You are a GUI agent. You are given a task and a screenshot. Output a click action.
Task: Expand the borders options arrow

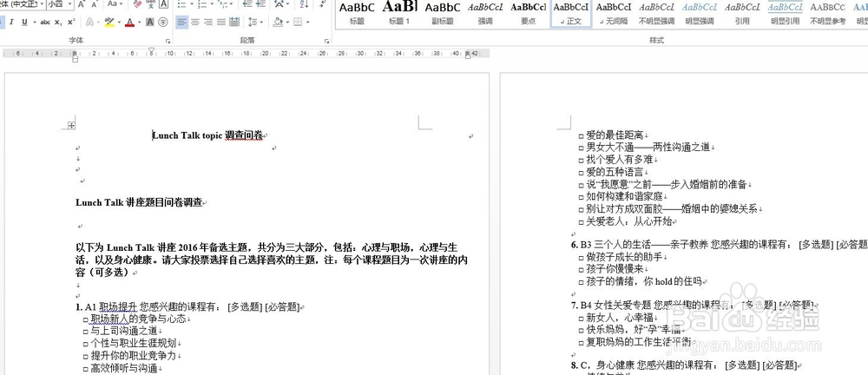(307, 23)
